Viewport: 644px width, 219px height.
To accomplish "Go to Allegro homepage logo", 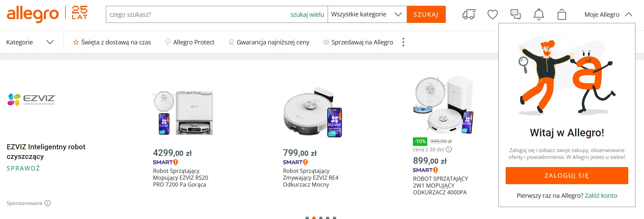I will coord(33,14).
